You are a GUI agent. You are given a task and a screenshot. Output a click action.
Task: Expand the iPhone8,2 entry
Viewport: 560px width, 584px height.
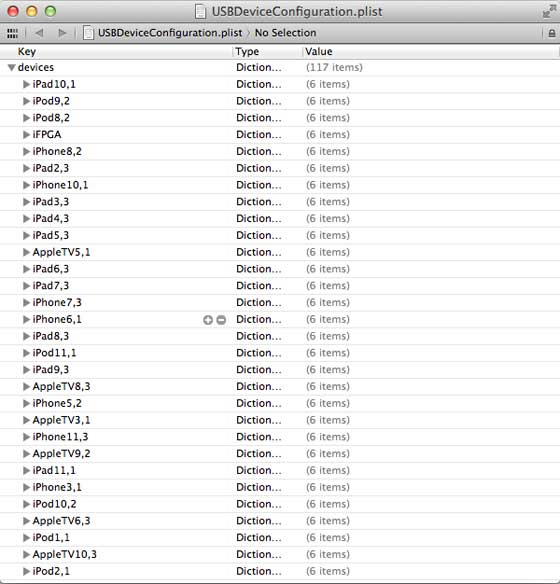coord(26,151)
